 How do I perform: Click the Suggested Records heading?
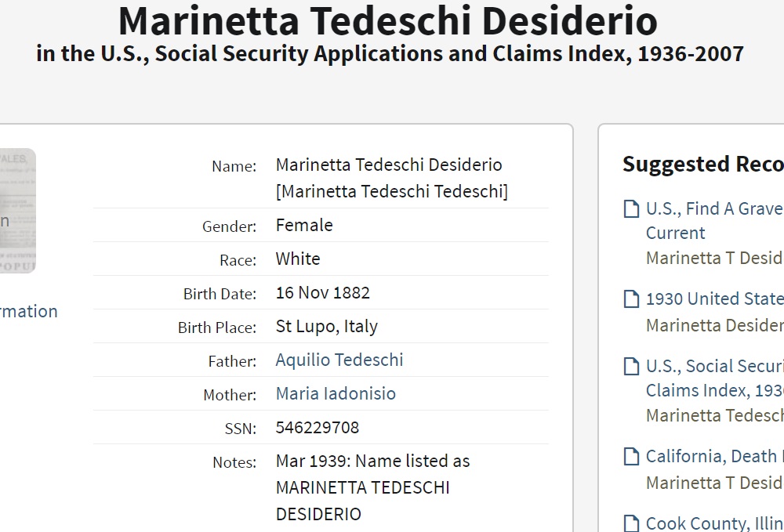coord(702,165)
